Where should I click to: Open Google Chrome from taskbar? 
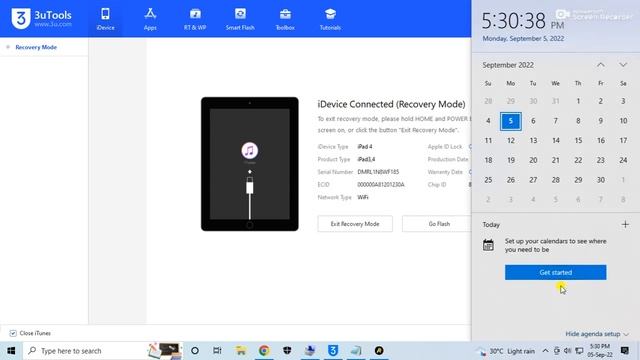[x=264, y=351]
